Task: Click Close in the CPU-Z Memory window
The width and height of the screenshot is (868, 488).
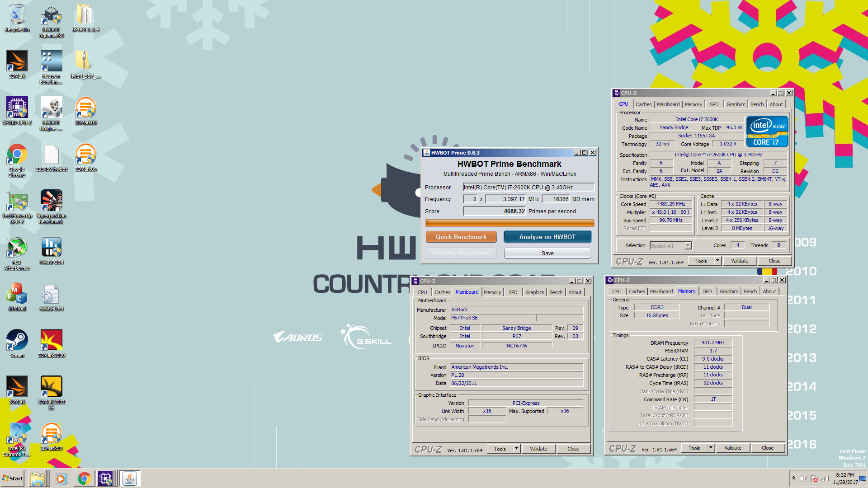Action: pos(768,448)
